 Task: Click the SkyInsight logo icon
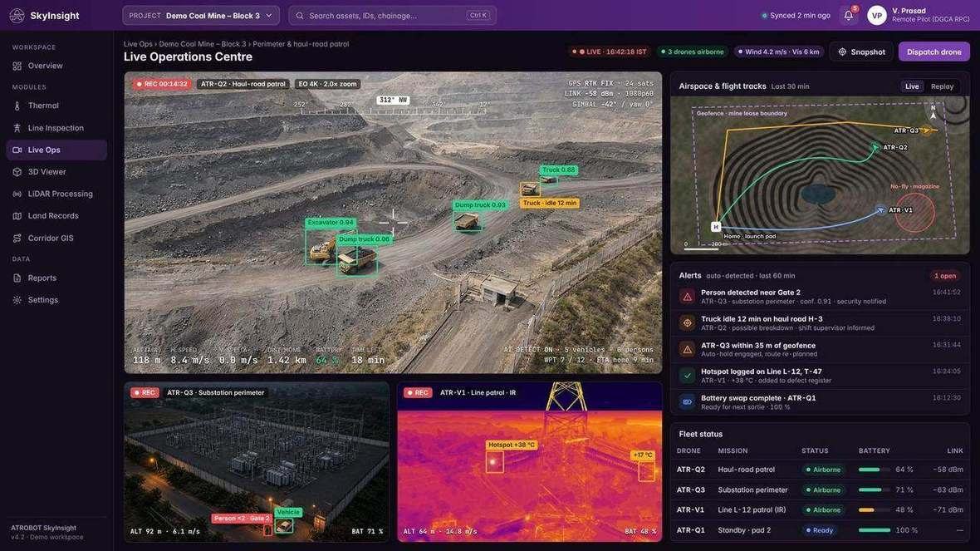click(17, 16)
